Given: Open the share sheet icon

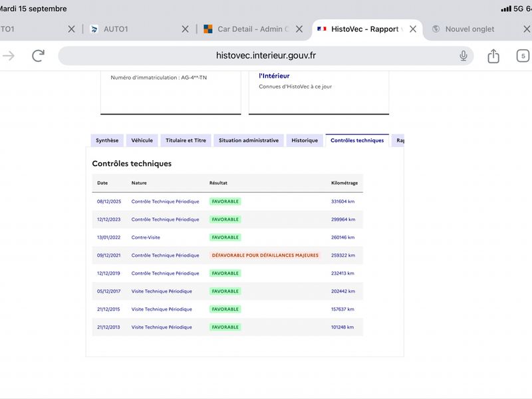Looking at the screenshot, I should point(493,56).
